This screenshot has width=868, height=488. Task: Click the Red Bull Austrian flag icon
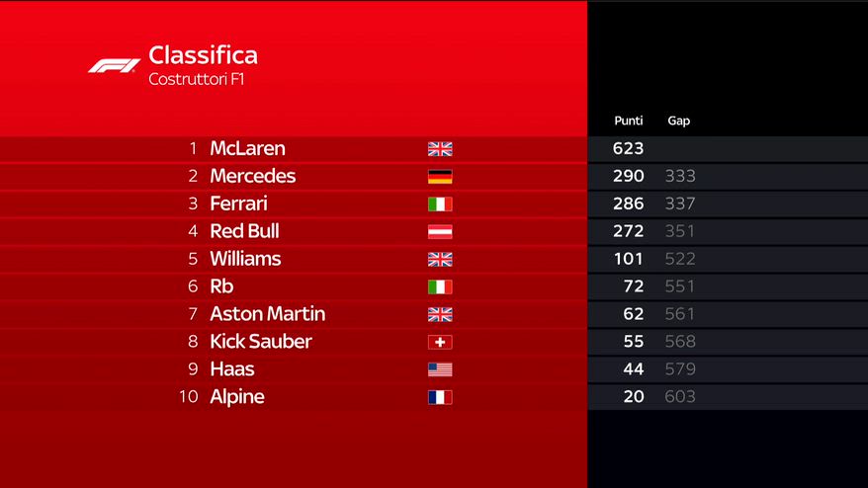[440, 232]
